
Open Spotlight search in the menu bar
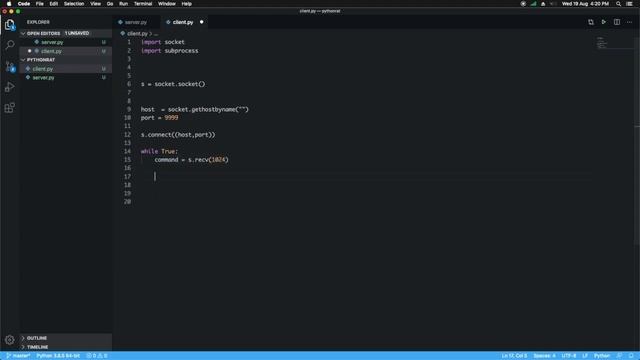618,4
